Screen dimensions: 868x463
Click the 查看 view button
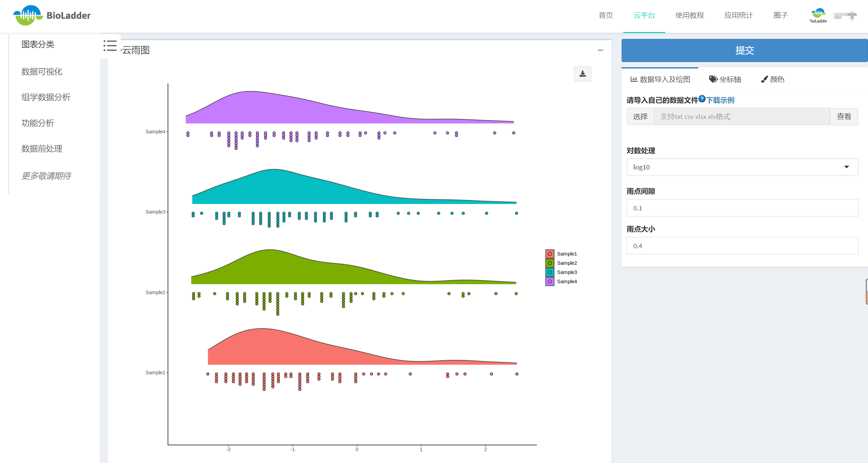click(x=844, y=117)
